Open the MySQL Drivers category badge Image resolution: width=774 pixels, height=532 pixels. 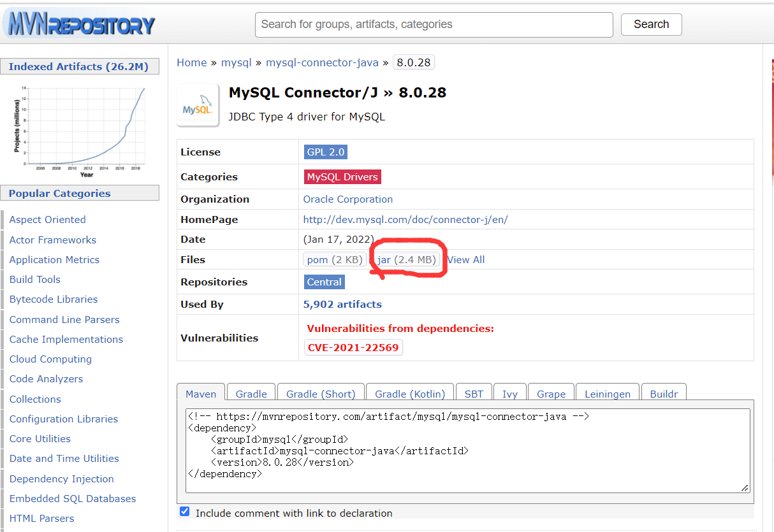point(342,177)
